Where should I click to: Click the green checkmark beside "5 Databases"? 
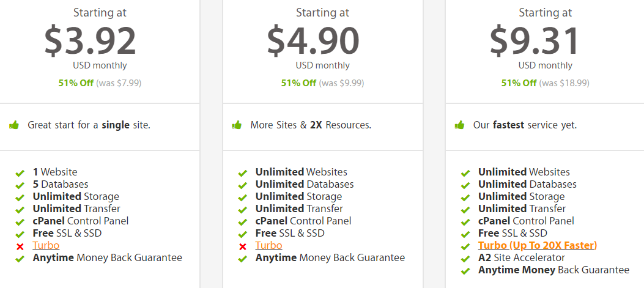pos(20,185)
